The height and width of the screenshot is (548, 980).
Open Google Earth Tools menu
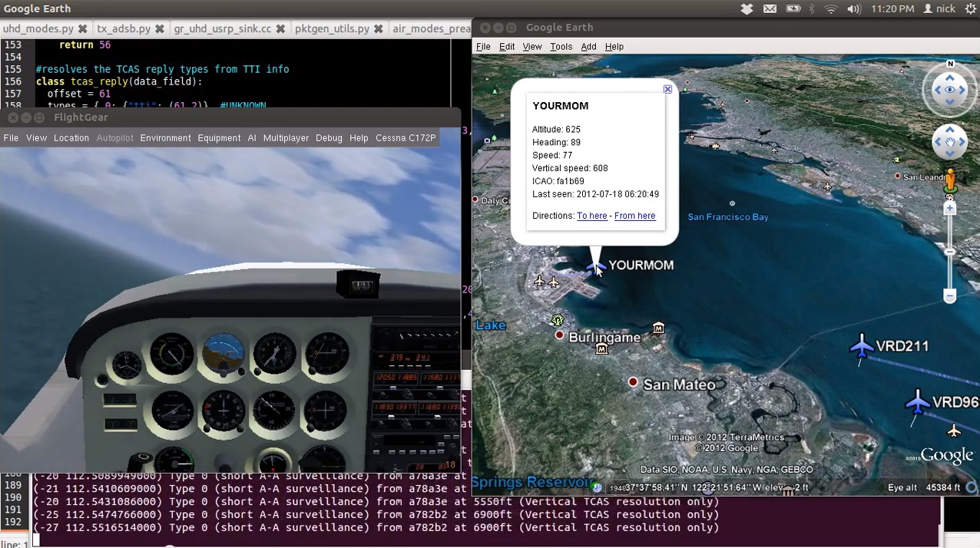pos(561,47)
